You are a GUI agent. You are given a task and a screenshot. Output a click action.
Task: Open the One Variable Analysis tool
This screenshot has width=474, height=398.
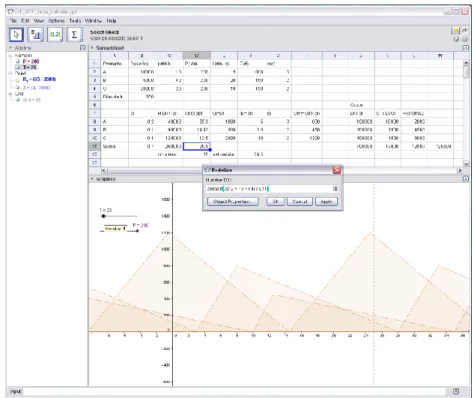[36, 35]
